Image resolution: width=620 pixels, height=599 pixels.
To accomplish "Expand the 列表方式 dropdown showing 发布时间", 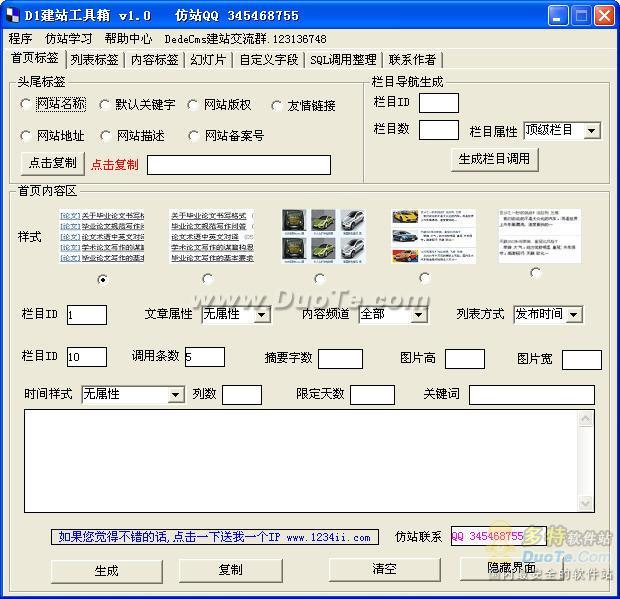I will click(x=548, y=315).
